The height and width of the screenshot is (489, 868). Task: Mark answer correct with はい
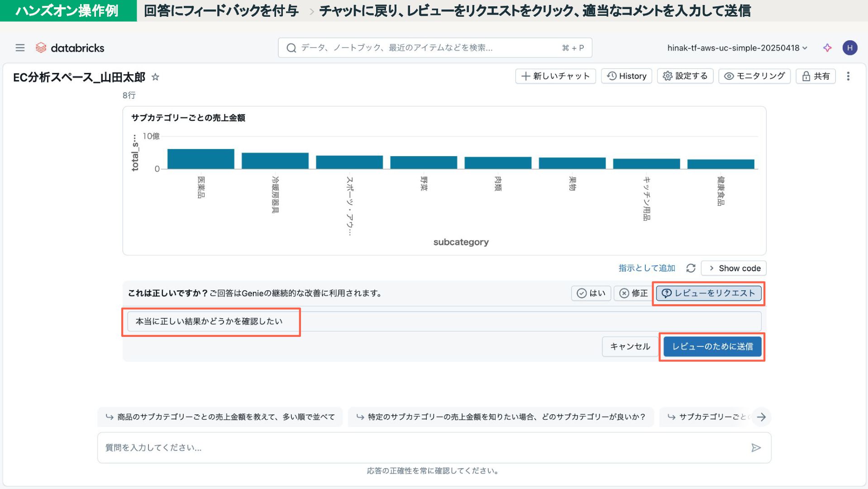click(591, 293)
